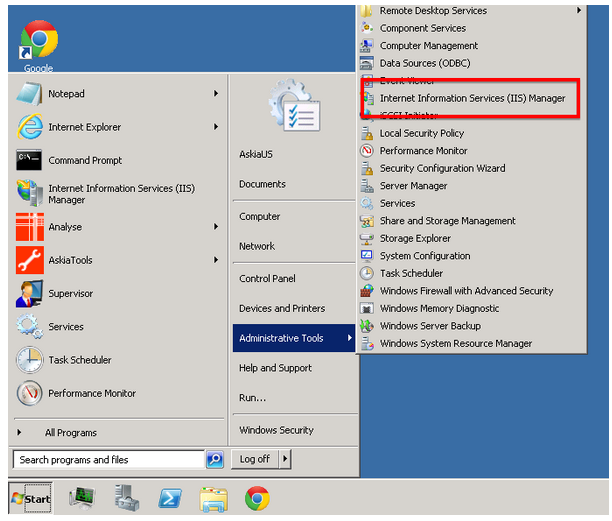Click the Start button
Screen dimensions: 612x521
[31, 499]
